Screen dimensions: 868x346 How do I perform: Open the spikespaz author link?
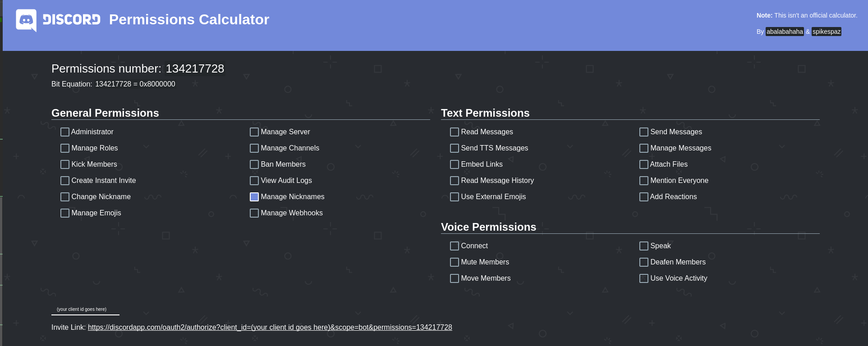click(x=827, y=32)
